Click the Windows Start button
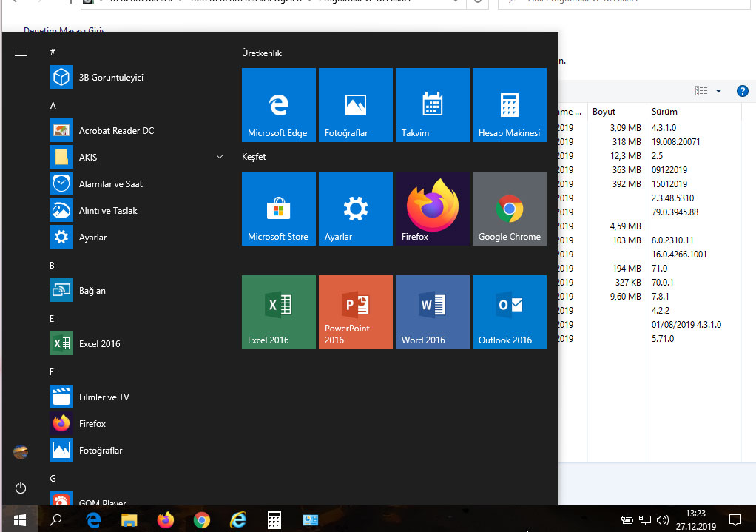The height and width of the screenshot is (532, 756). [20, 520]
